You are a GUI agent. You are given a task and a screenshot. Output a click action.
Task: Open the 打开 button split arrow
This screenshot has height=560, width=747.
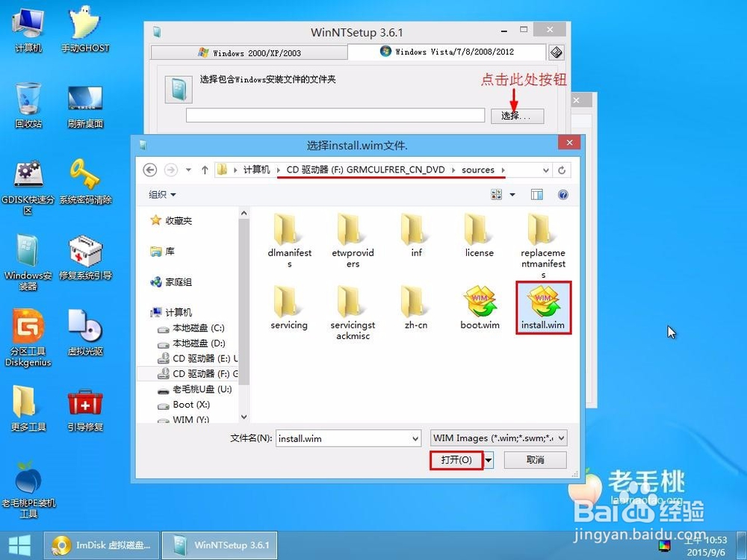[489, 461]
